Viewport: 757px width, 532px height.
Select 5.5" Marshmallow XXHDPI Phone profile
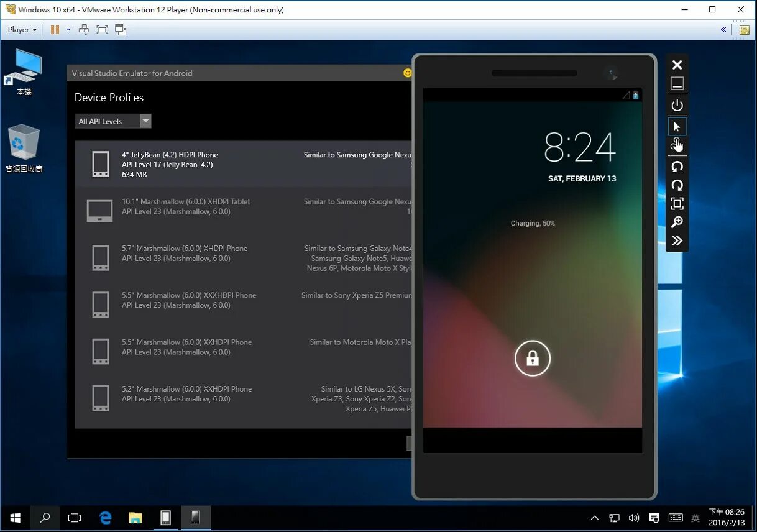[244, 351]
